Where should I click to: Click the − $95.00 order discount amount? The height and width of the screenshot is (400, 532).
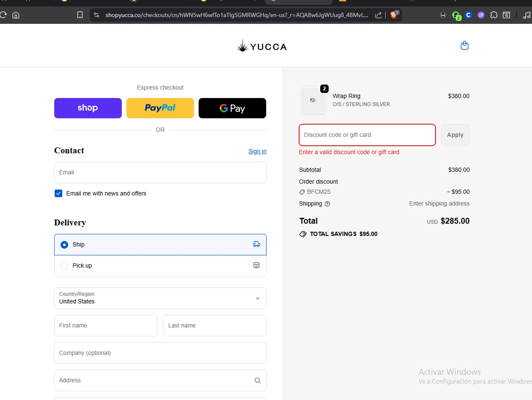(x=458, y=192)
